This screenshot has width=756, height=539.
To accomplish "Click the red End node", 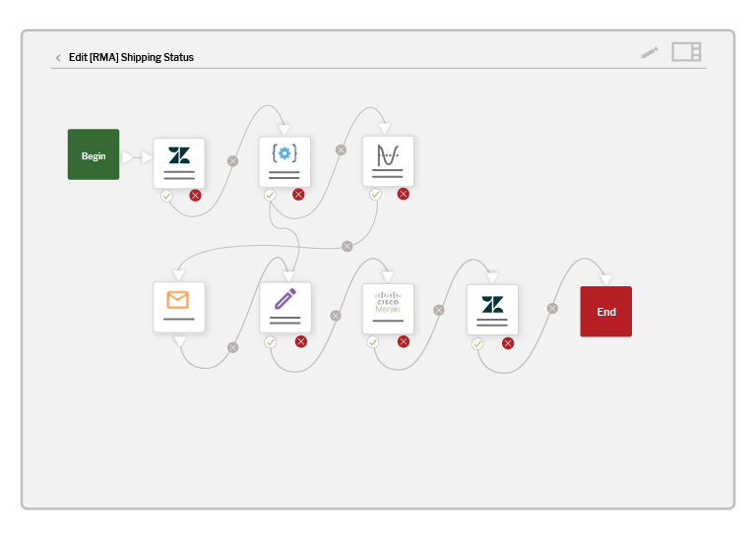I will tap(606, 312).
